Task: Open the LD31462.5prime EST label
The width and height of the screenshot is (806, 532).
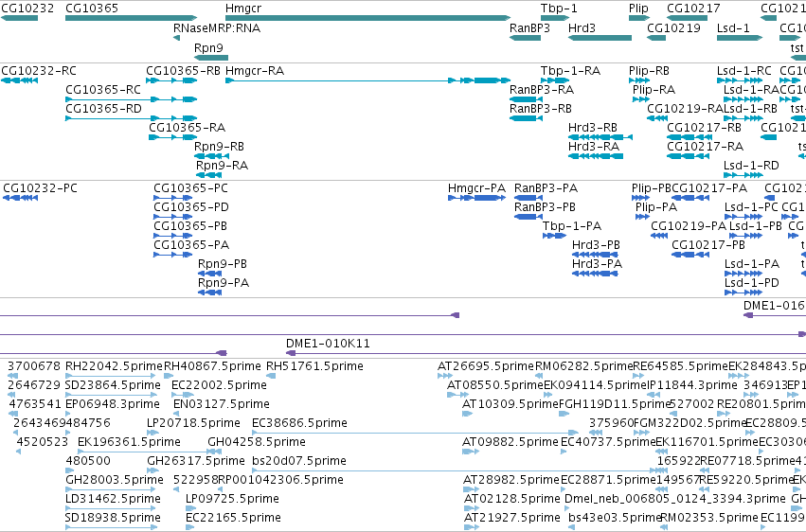Action: pyautogui.click(x=113, y=499)
